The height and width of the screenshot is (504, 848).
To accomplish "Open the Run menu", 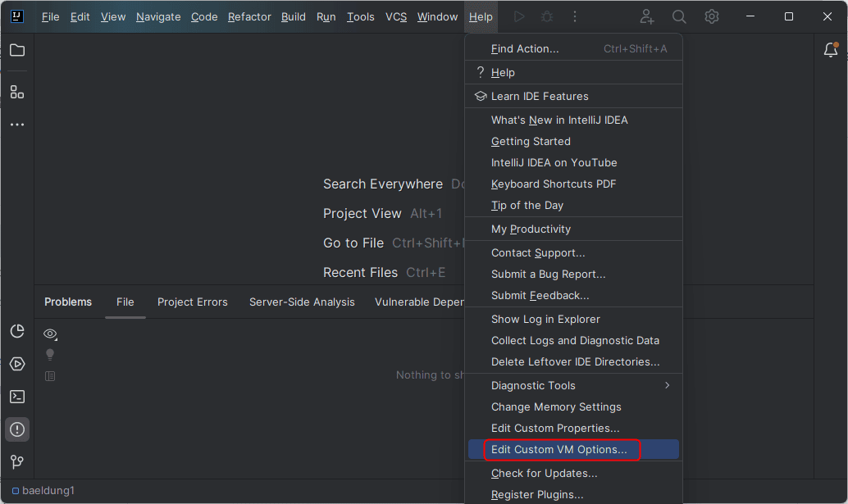I will [x=326, y=16].
